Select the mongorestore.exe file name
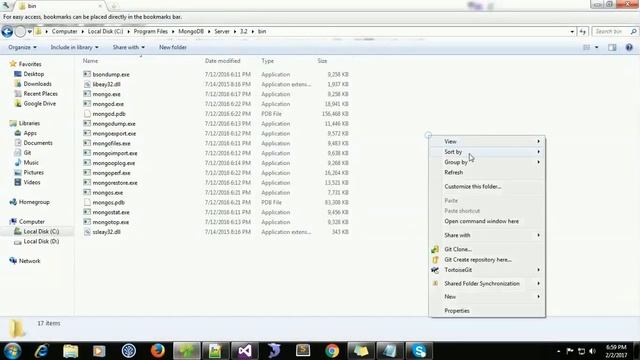 115,183
